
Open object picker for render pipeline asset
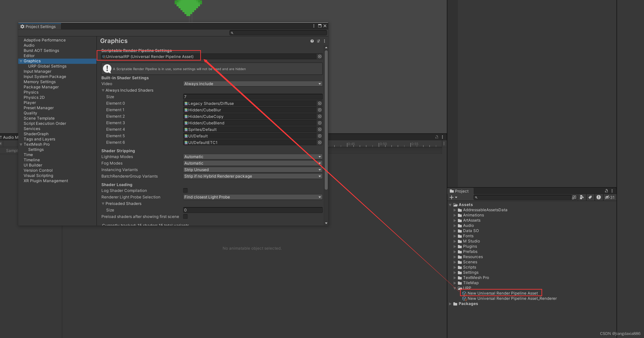pos(320,56)
